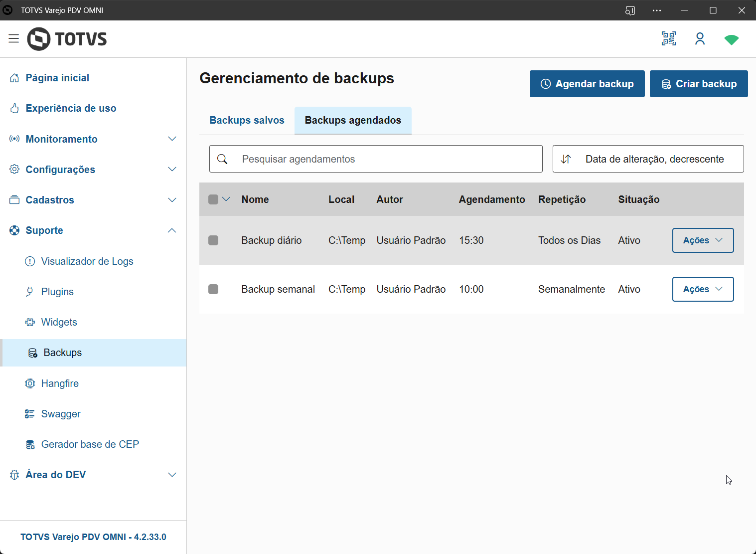This screenshot has width=756, height=554.
Task: Click the green connection status icon
Action: [x=731, y=39]
